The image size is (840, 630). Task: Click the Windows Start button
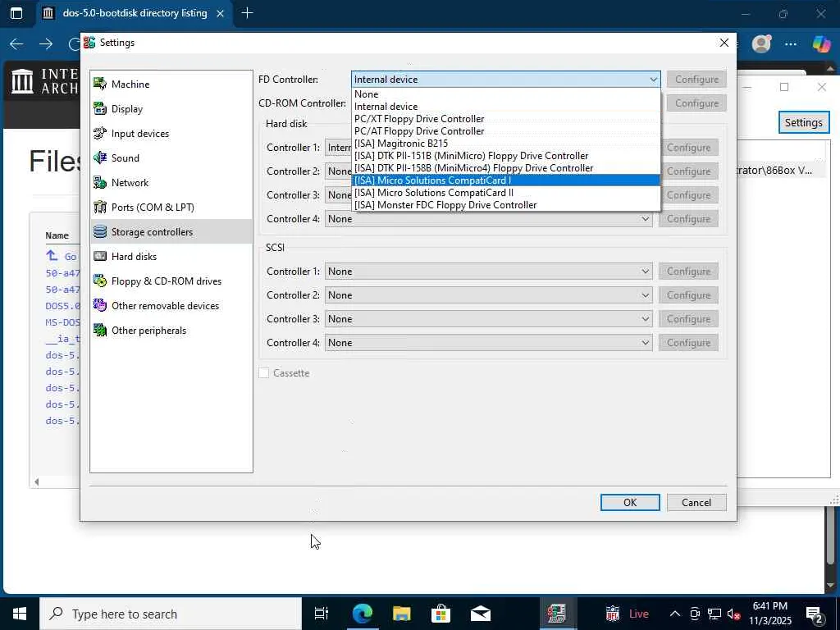(20, 614)
